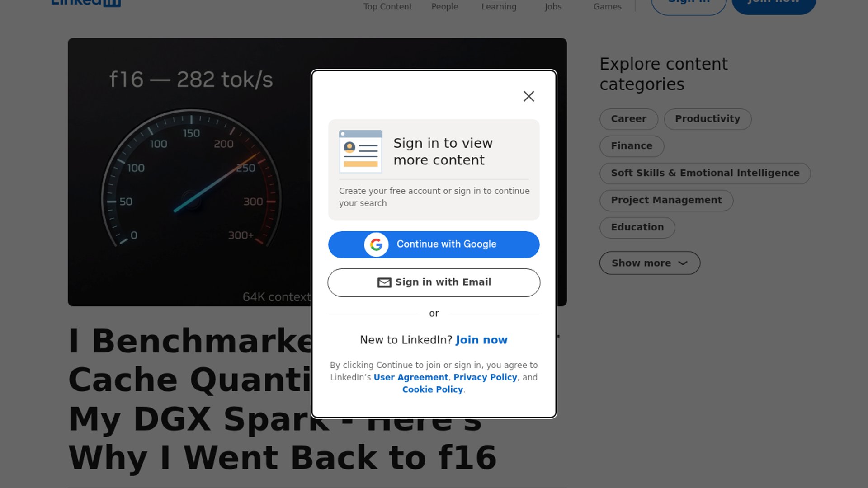The image size is (868, 488).
Task: Click the speedometer article image
Action: pyautogui.click(x=190, y=172)
